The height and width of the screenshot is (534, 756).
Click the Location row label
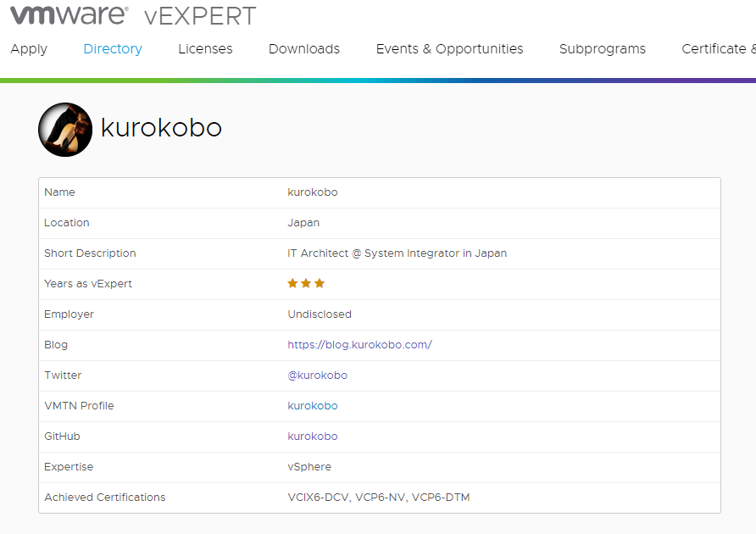tap(67, 223)
